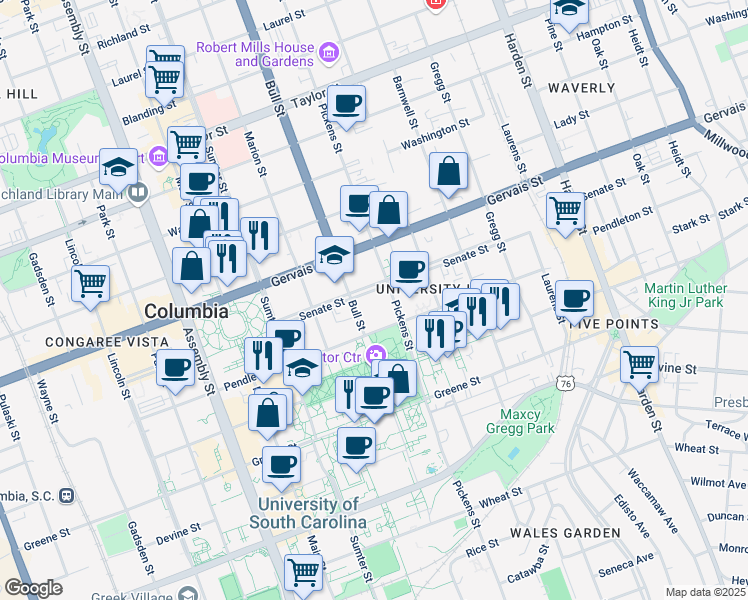Viewport: 748px width, 600px height.
Task: Open the shopping bag marker above Columbia city label
Action: click(x=191, y=267)
